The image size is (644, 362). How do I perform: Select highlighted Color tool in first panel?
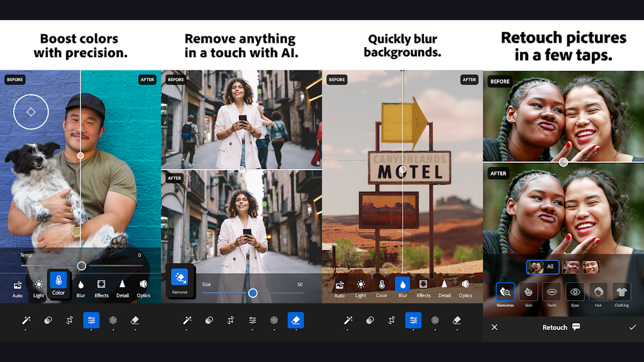[58, 284]
